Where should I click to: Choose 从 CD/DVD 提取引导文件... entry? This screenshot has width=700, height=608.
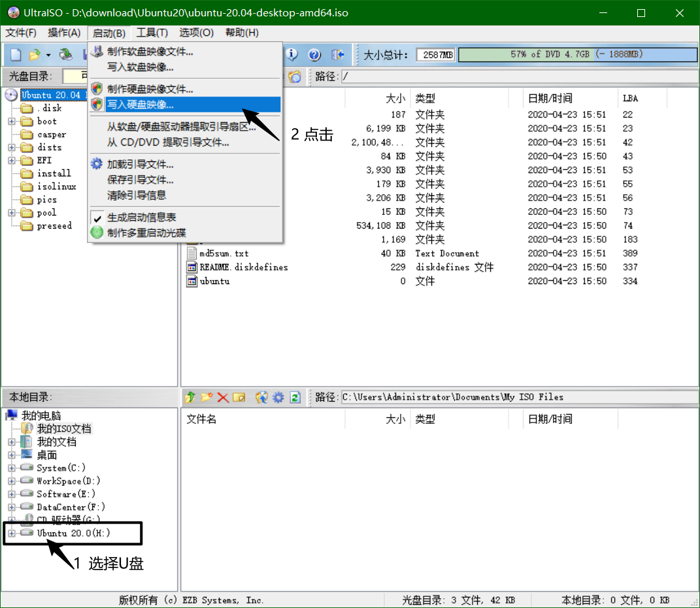185,142
